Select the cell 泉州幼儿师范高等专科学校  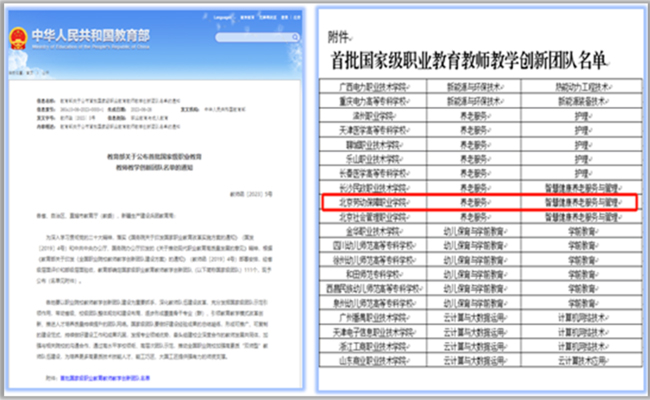pyautogui.click(x=373, y=303)
